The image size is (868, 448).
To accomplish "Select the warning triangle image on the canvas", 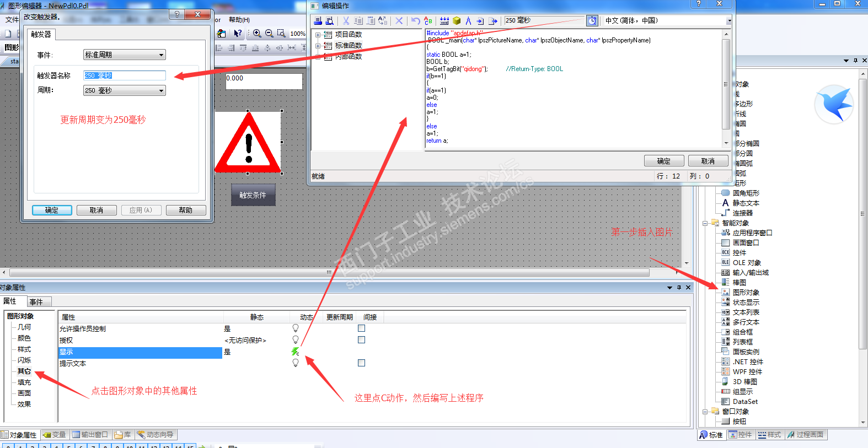I will click(248, 142).
